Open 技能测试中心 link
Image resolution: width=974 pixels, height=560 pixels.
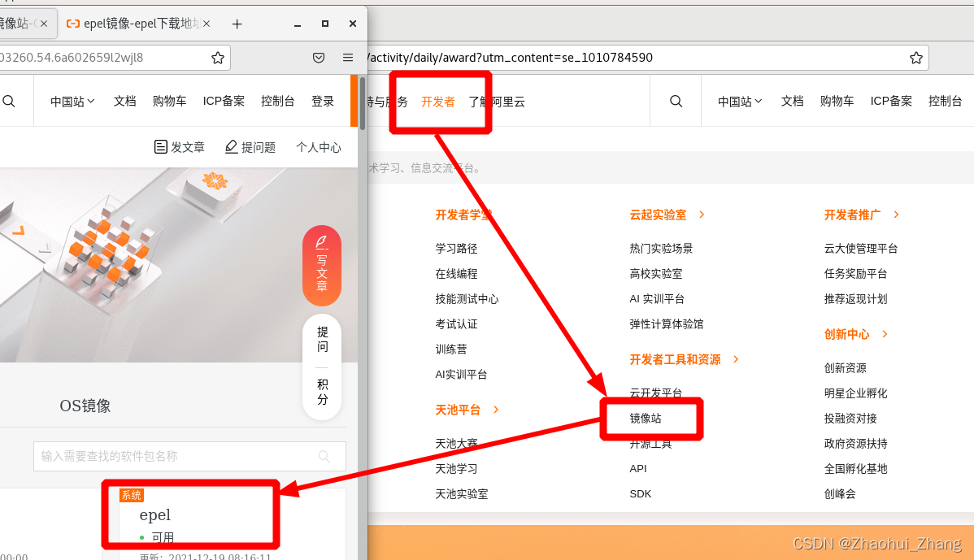(x=467, y=299)
